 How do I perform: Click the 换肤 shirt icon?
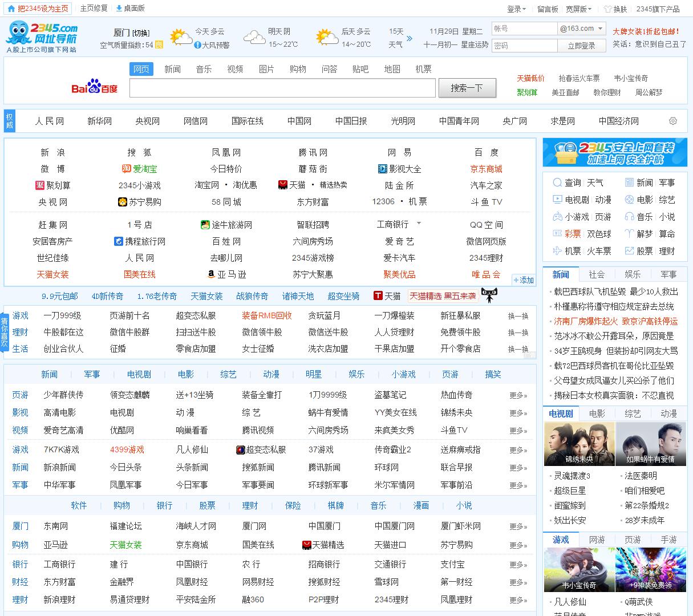[x=607, y=9]
